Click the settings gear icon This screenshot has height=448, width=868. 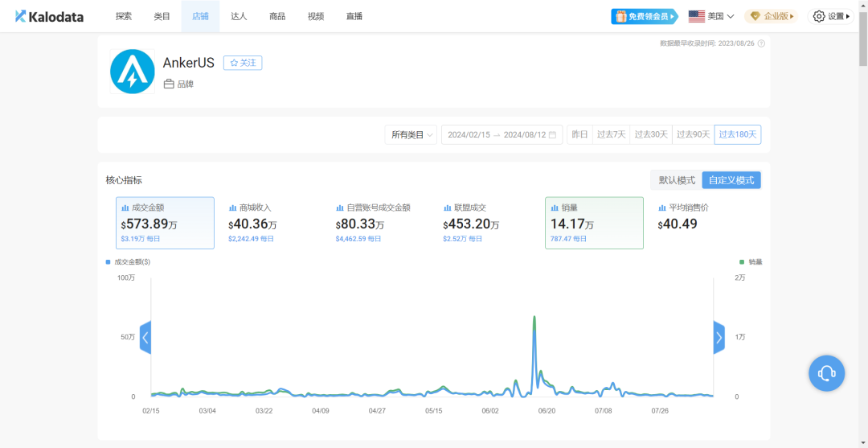818,16
